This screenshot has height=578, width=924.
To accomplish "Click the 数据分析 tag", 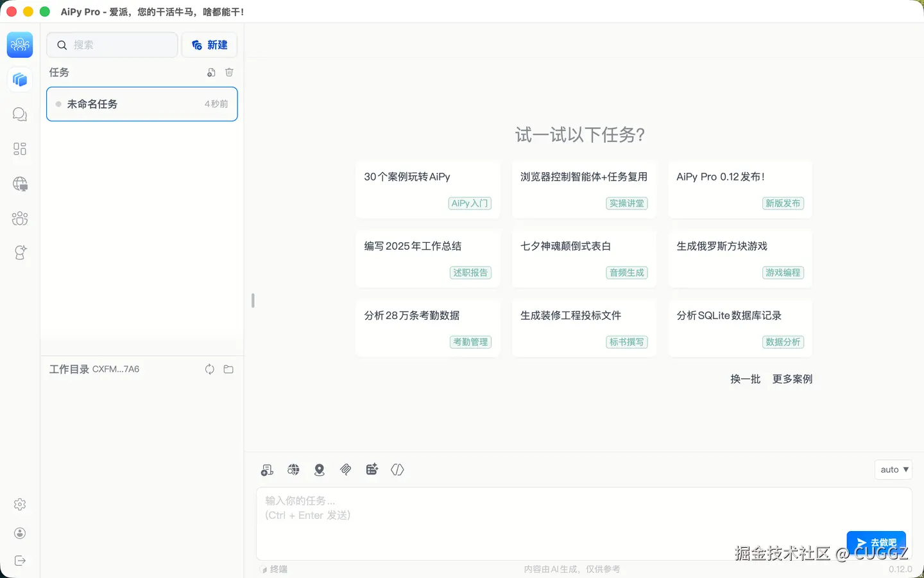I will 783,342.
